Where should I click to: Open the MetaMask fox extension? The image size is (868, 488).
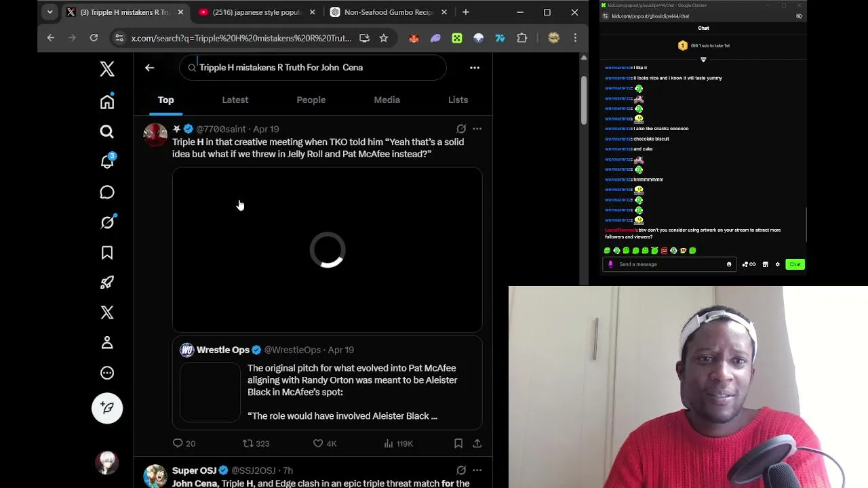[x=414, y=38]
